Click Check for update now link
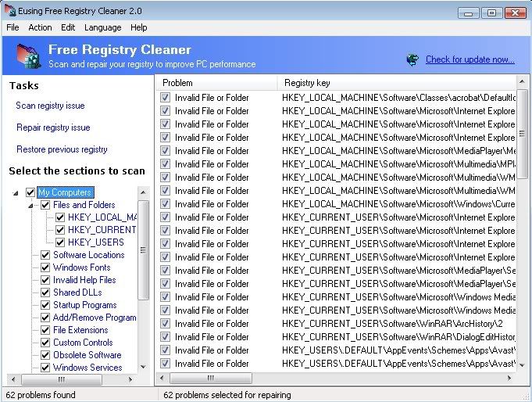Screen dimensions: 532x402 (x=470, y=59)
